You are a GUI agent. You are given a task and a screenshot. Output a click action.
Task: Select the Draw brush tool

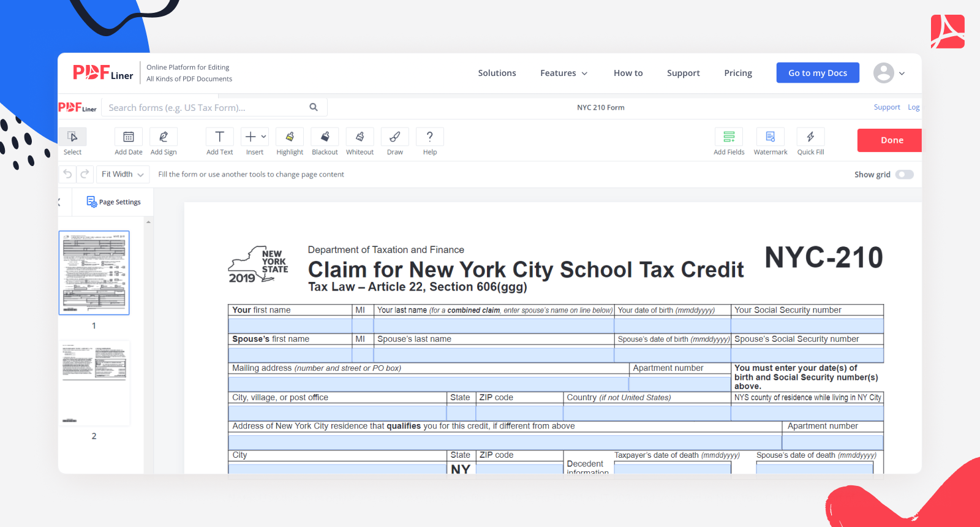(395, 137)
